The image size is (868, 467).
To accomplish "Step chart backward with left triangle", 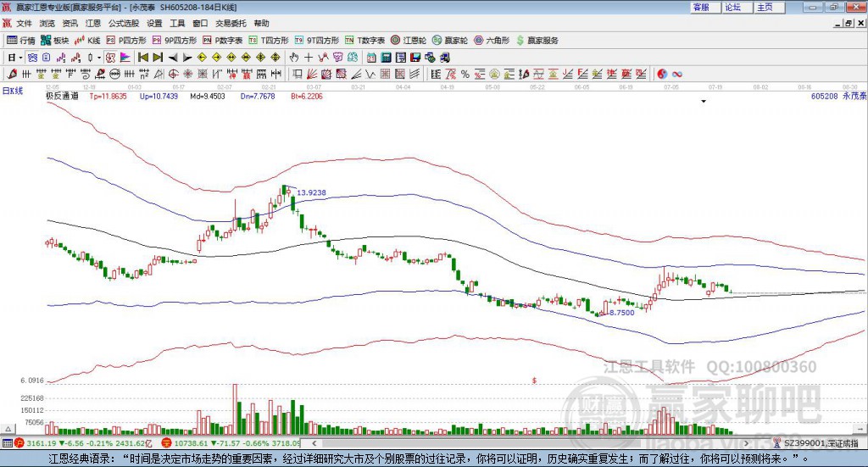I will [x=173, y=58].
